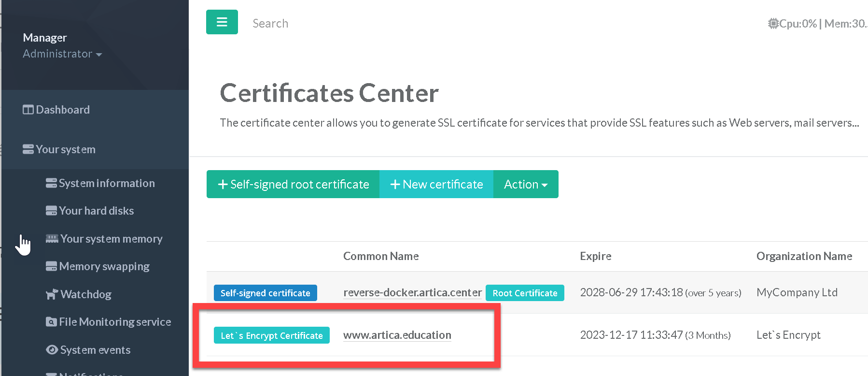Select Your system memory menu item
Image resolution: width=868 pixels, height=376 pixels.
coord(111,239)
